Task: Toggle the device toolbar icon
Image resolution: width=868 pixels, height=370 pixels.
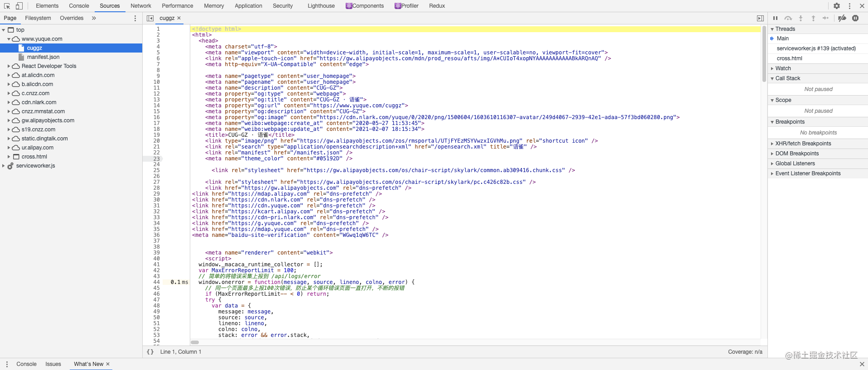Action: [x=19, y=6]
